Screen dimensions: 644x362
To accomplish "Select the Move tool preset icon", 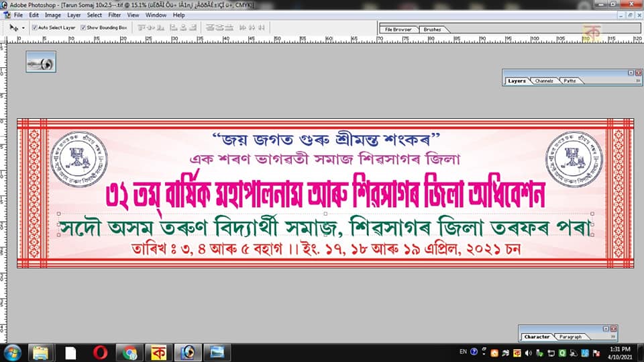I will click(13, 28).
